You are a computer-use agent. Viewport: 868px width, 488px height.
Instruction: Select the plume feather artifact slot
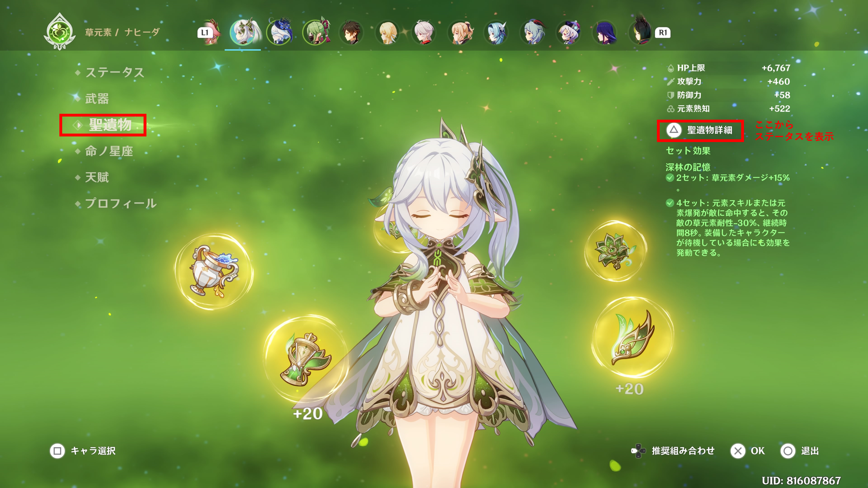click(632, 338)
